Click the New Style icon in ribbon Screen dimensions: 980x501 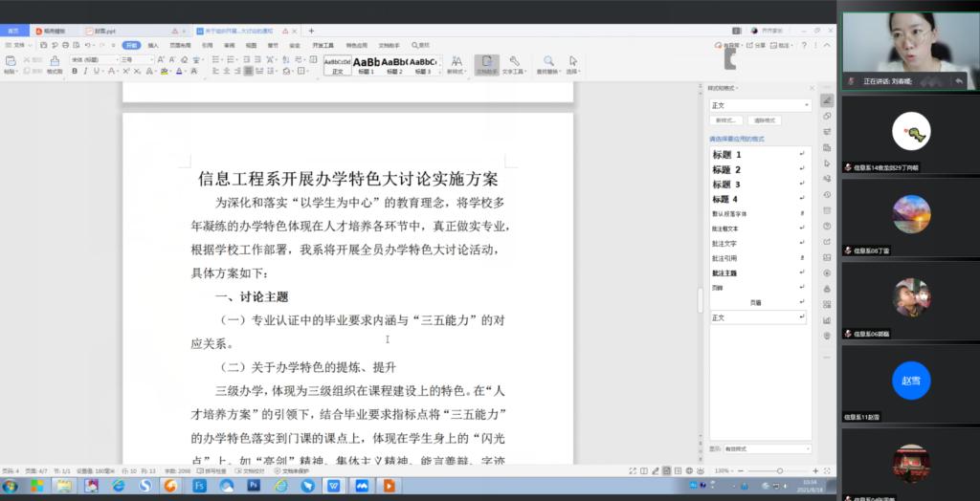457,65
